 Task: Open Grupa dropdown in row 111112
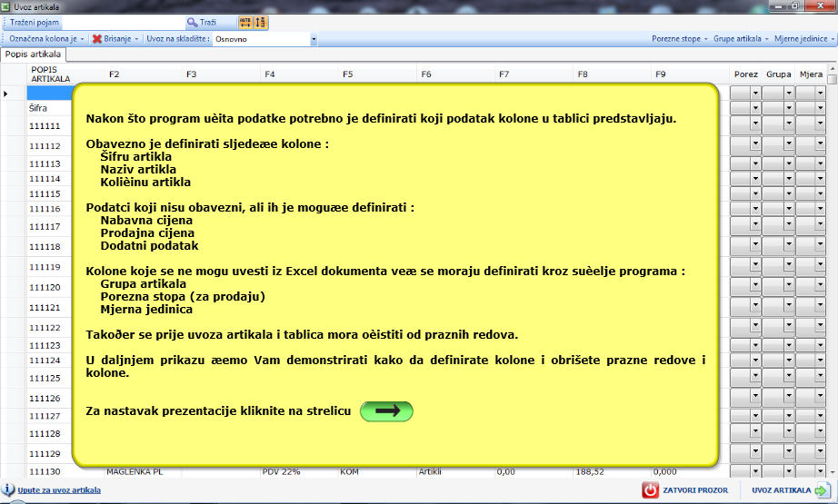click(788, 143)
